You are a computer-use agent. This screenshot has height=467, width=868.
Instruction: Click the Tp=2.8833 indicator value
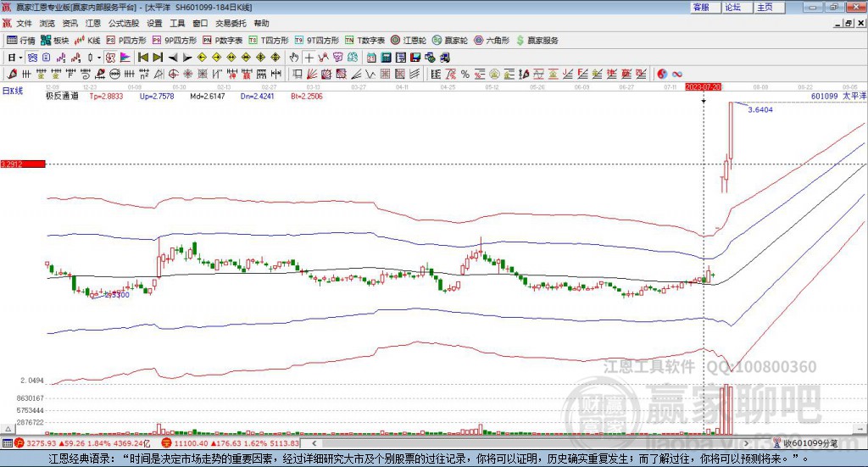pyautogui.click(x=106, y=96)
